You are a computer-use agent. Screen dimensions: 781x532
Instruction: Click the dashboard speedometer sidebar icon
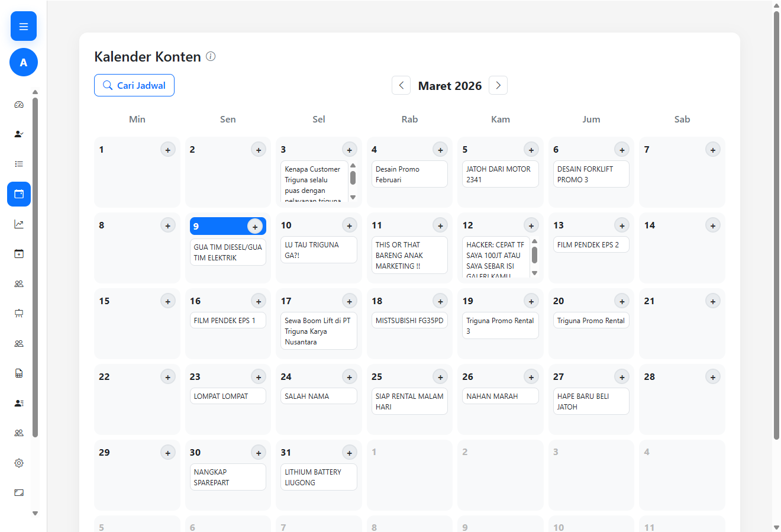pos(19,105)
